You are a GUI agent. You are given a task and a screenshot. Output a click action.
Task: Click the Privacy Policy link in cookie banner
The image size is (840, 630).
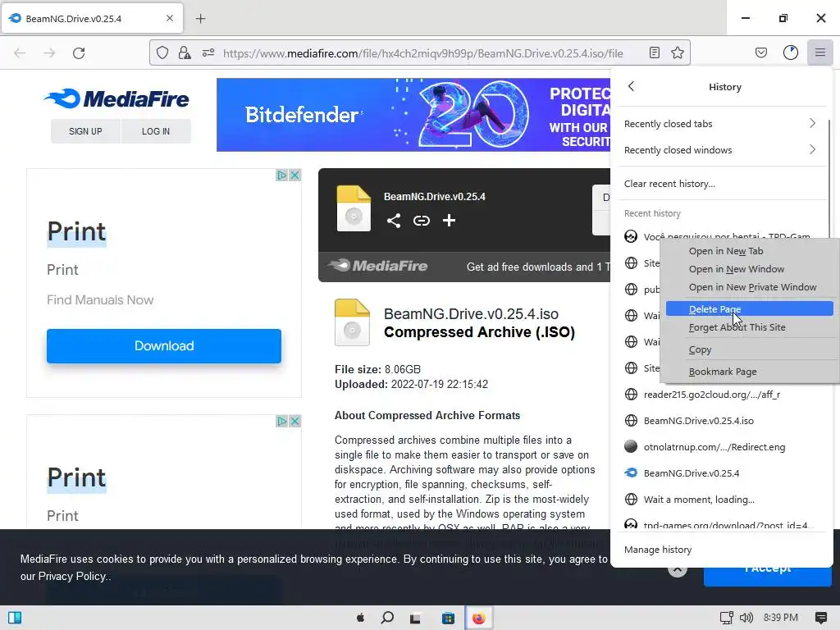coord(72,577)
